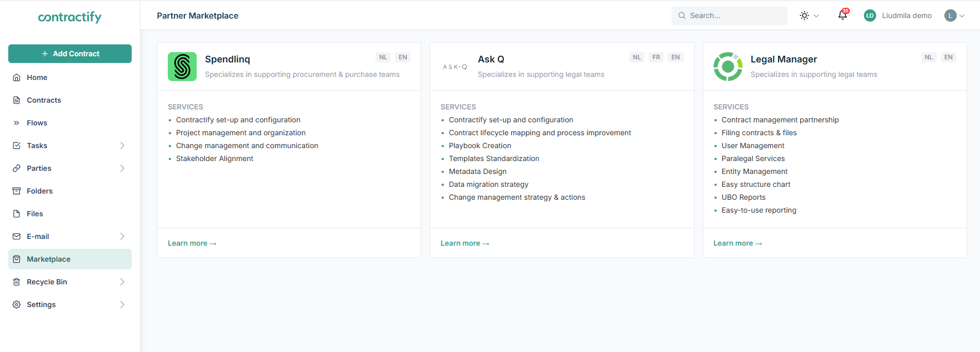This screenshot has width=980, height=352.
Task: Open the user account dropdown arrow
Action: (x=962, y=15)
